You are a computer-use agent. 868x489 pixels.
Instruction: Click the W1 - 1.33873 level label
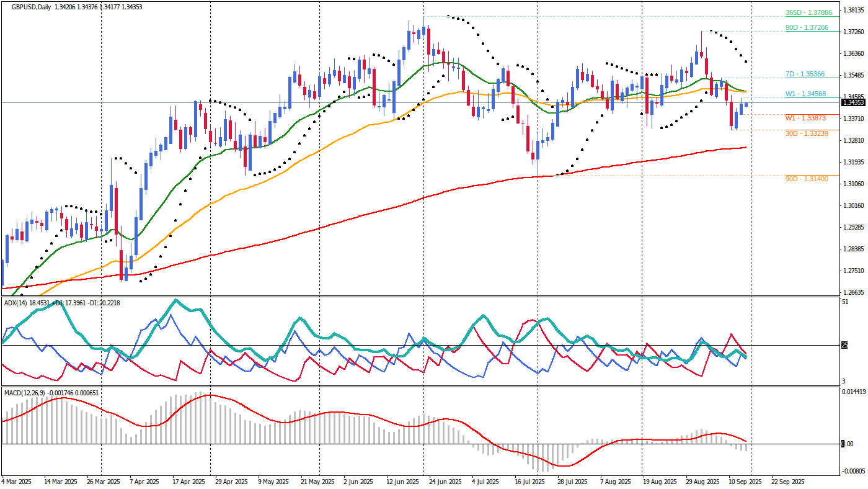[x=805, y=118]
